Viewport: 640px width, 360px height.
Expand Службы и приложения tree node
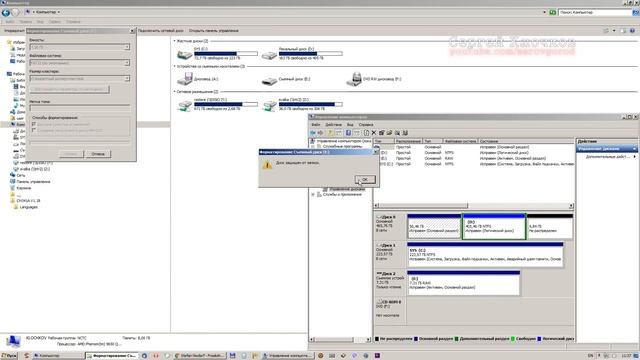(x=313, y=195)
